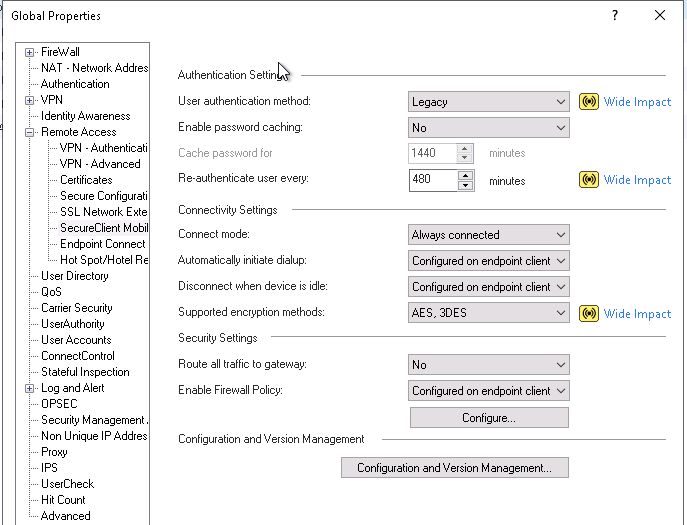This screenshot has height=525, width=687.
Task: Open Configuration and Version Management button
Action: pos(454,467)
